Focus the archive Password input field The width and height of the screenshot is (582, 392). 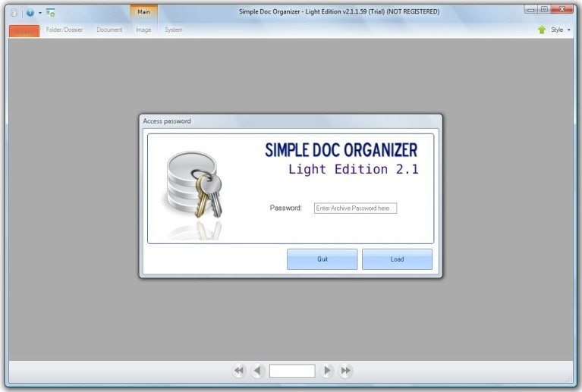tap(355, 208)
